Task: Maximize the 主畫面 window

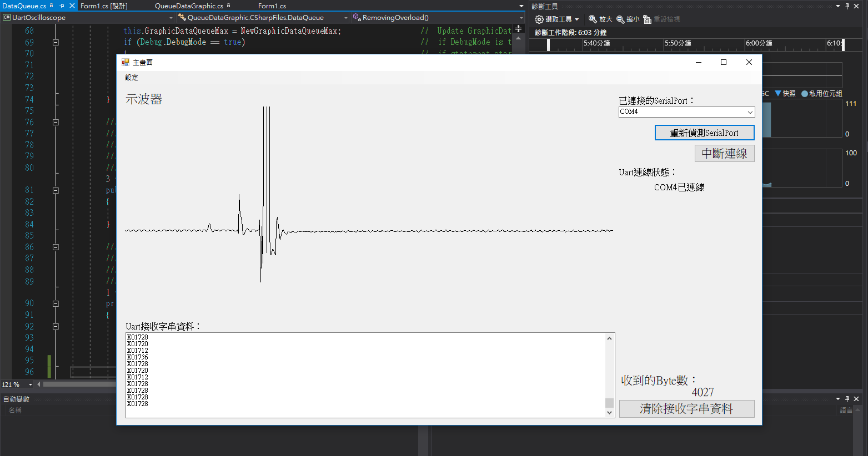Action: click(724, 62)
